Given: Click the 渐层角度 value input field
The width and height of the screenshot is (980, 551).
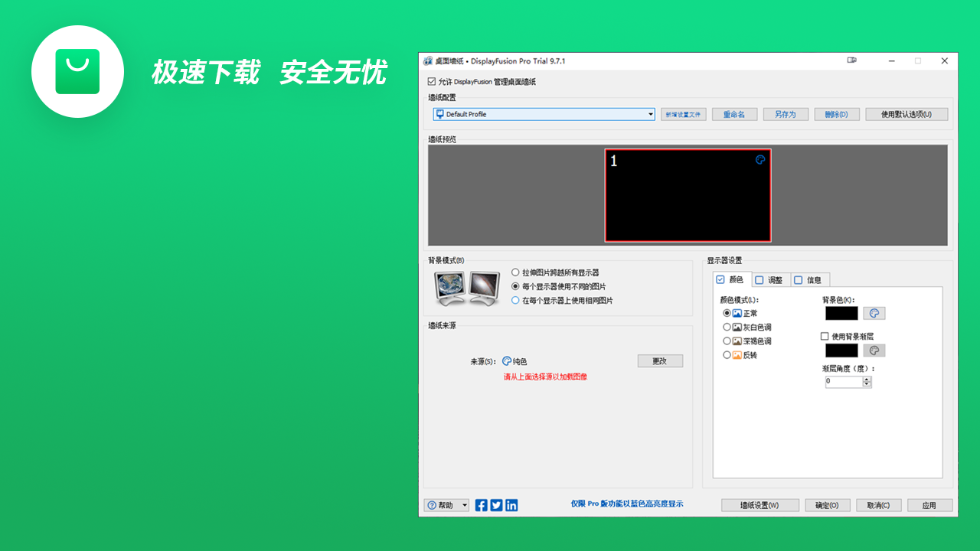Looking at the screenshot, I should 844,382.
